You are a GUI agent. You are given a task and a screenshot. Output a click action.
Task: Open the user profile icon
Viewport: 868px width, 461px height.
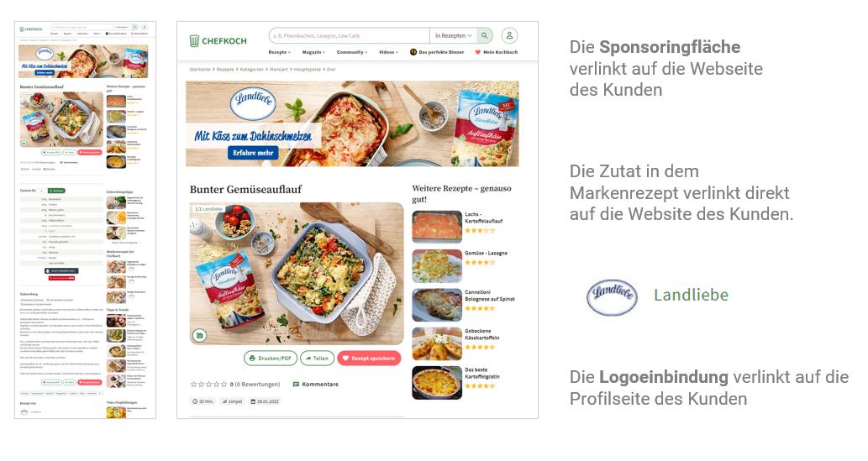pos(509,35)
